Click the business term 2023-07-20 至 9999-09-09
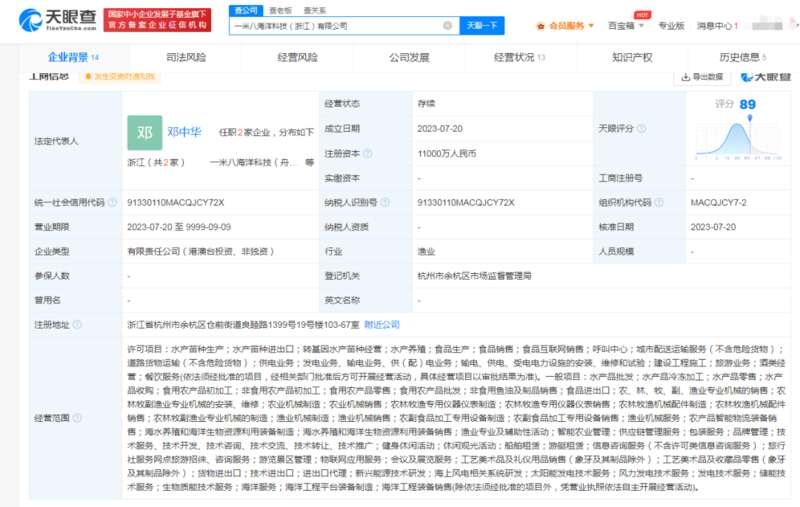 pyautogui.click(x=179, y=227)
